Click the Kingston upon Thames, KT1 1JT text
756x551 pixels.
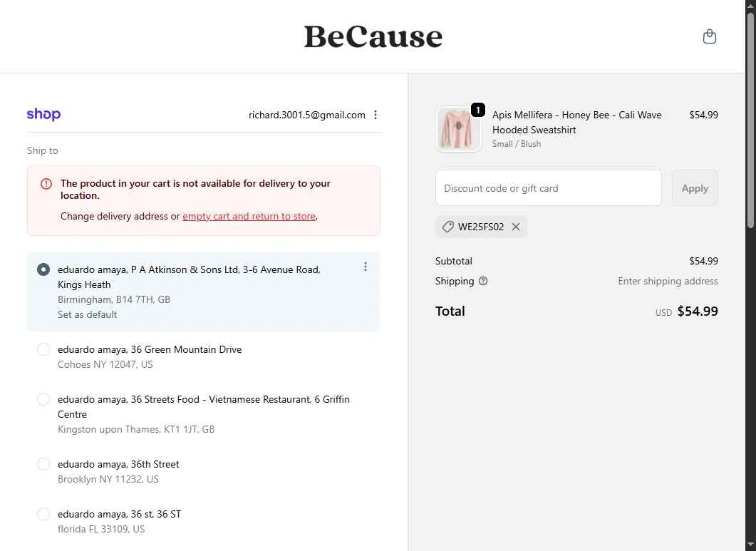coord(136,429)
